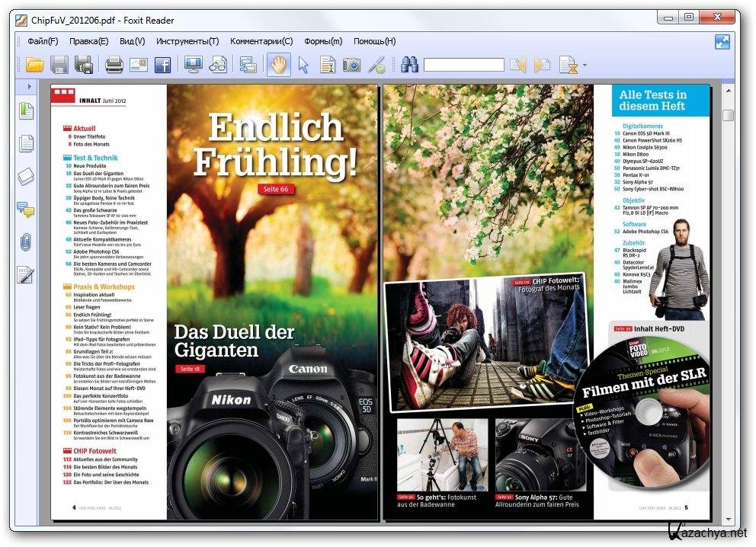Image resolution: width=756 pixels, height=547 pixels.
Task: Show the Comments panel in sidebar
Action: 27,210
